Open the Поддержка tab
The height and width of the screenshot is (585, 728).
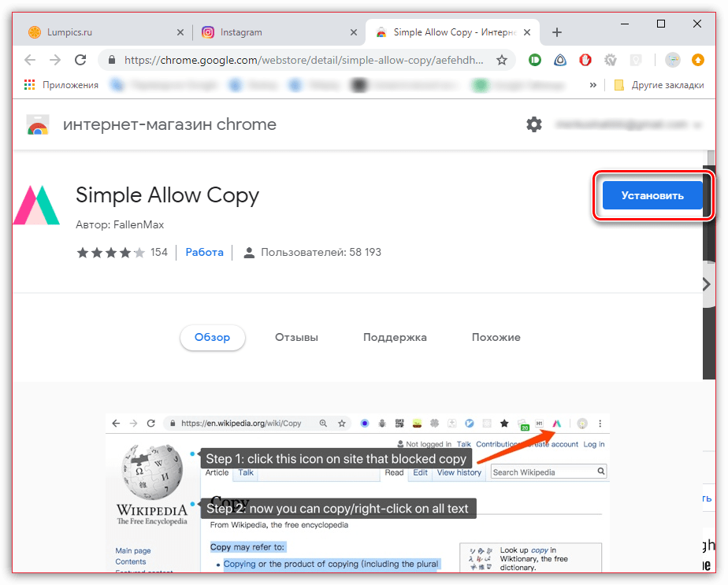(x=395, y=337)
